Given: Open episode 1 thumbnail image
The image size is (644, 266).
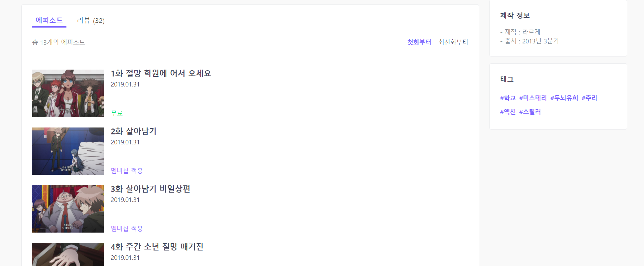Looking at the screenshot, I should (68, 93).
